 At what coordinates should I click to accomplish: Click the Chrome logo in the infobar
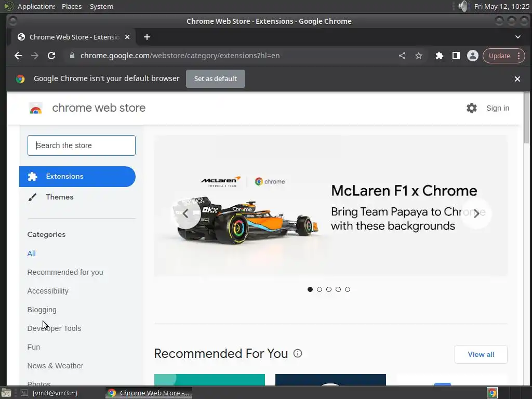(x=20, y=79)
